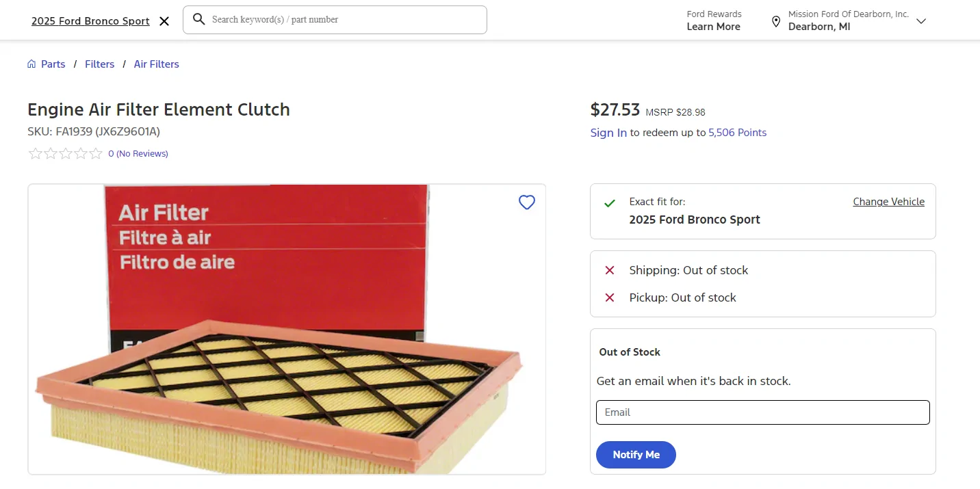Remove 2025 Ford Bronco Sport vehicle with X
Viewport: 980px width, 489px height.
tap(164, 21)
